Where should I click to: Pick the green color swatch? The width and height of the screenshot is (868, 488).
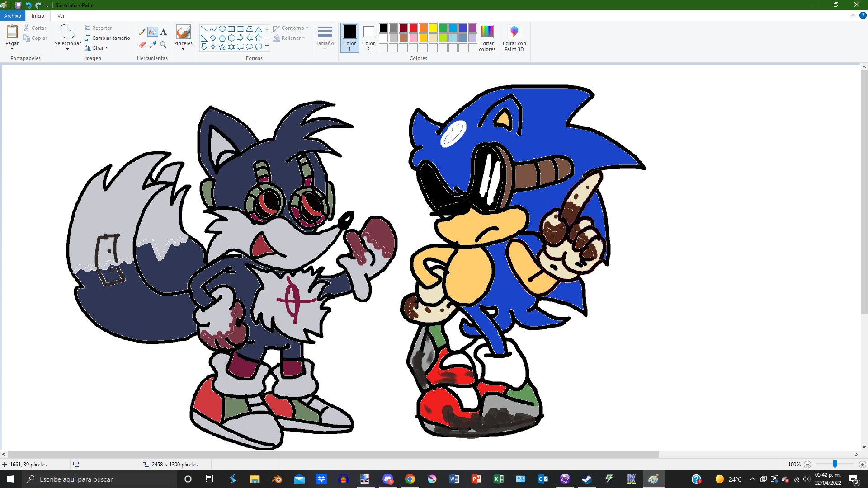click(x=443, y=28)
